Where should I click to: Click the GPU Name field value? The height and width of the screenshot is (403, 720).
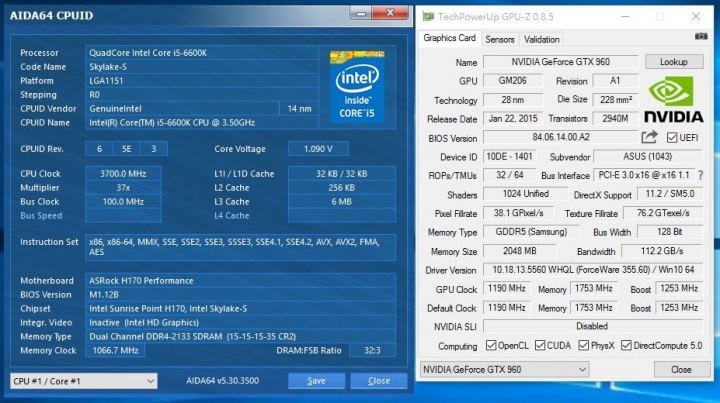[560, 62]
